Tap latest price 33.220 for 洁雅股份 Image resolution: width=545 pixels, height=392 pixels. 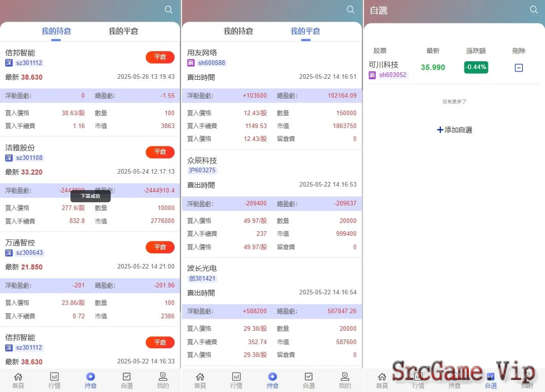point(32,172)
